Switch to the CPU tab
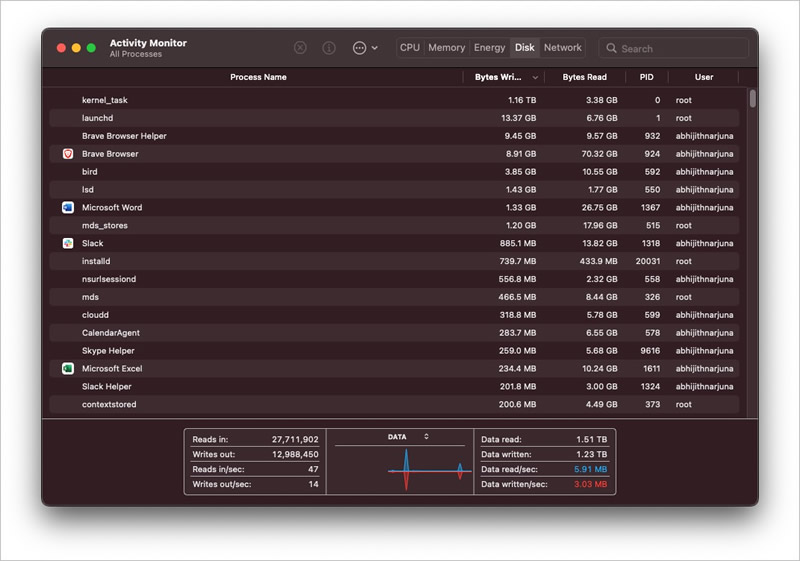This screenshot has width=800, height=561. point(410,47)
